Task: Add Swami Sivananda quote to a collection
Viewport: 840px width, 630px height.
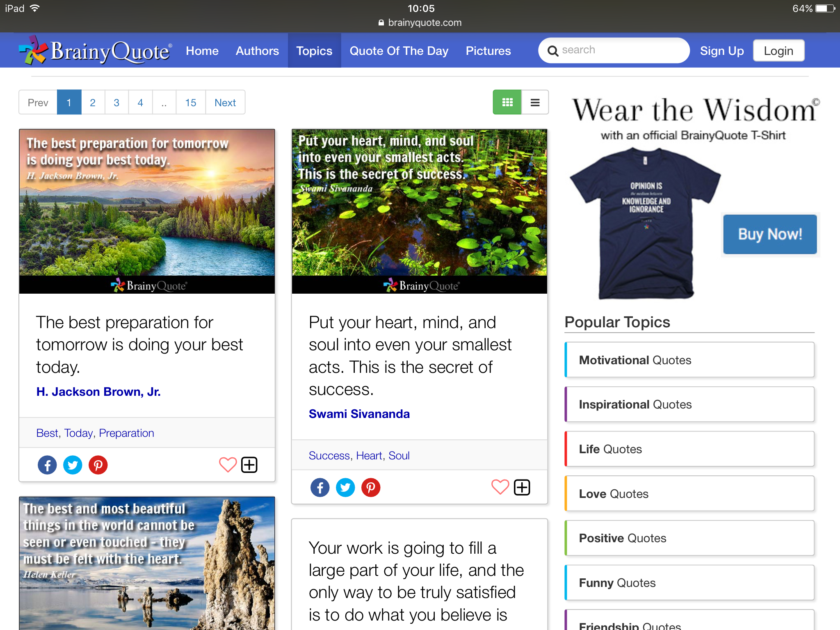Action: point(522,487)
